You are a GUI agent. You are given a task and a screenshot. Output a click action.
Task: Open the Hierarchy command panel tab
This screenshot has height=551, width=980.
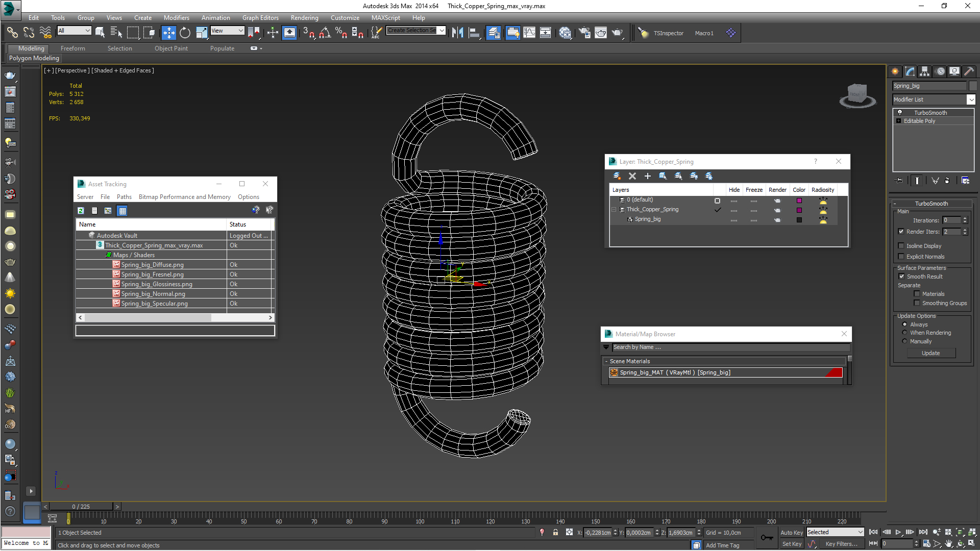pyautogui.click(x=925, y=71)
